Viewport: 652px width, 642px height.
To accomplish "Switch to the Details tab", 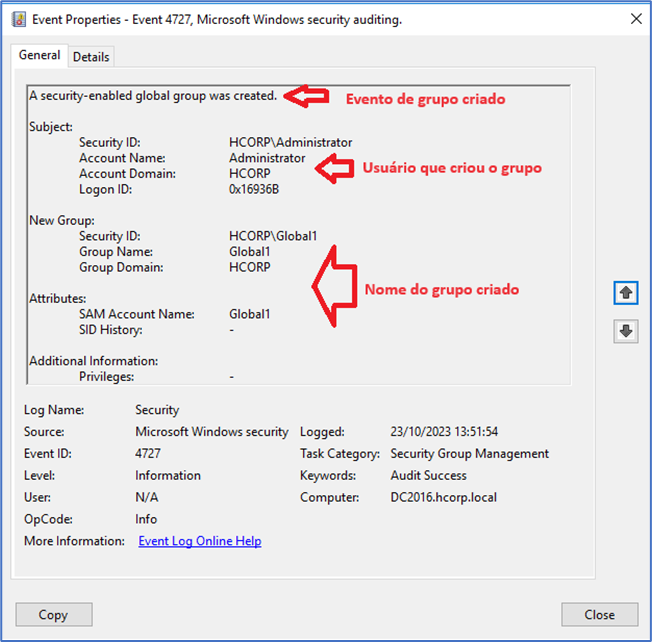I will click(x=91, y=57).
